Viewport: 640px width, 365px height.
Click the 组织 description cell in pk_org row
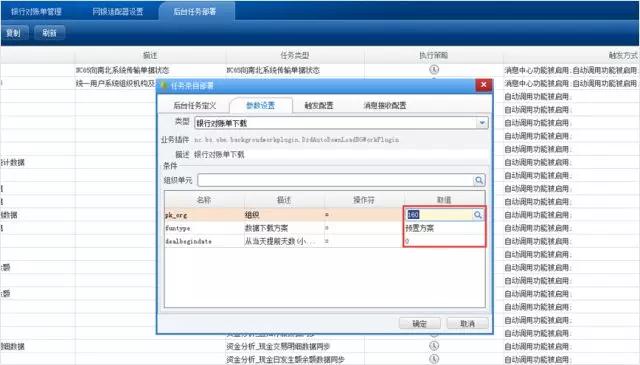(284, 215)
